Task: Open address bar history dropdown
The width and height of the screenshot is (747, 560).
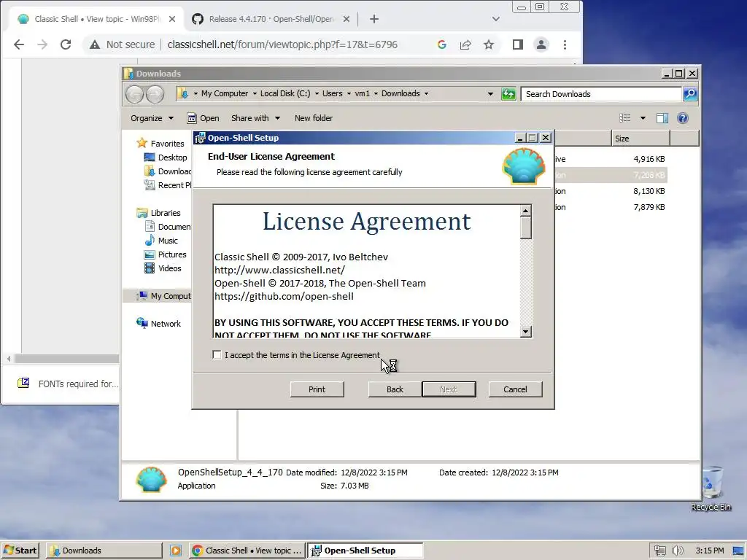Action: [x=490, y=94]
